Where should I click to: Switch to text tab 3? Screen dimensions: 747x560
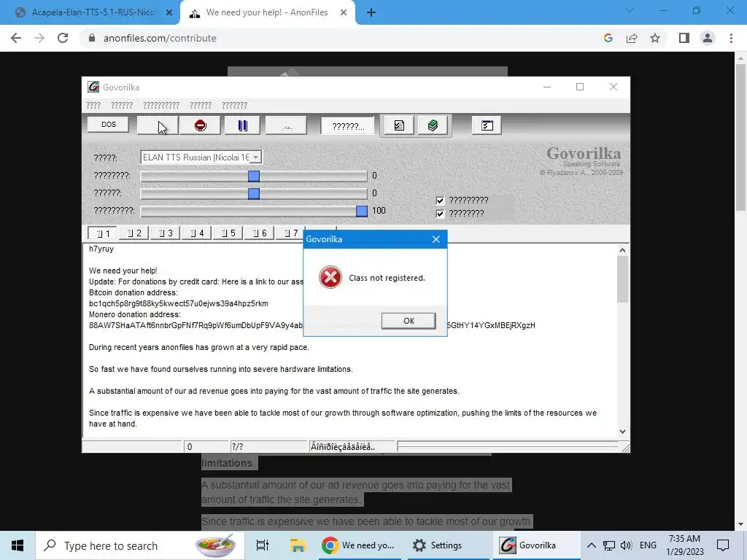pyautogui.click(x=166, y=233)
